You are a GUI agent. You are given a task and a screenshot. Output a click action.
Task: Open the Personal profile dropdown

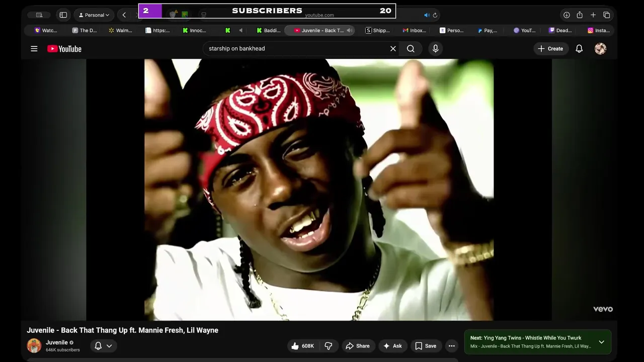[94, 15]
